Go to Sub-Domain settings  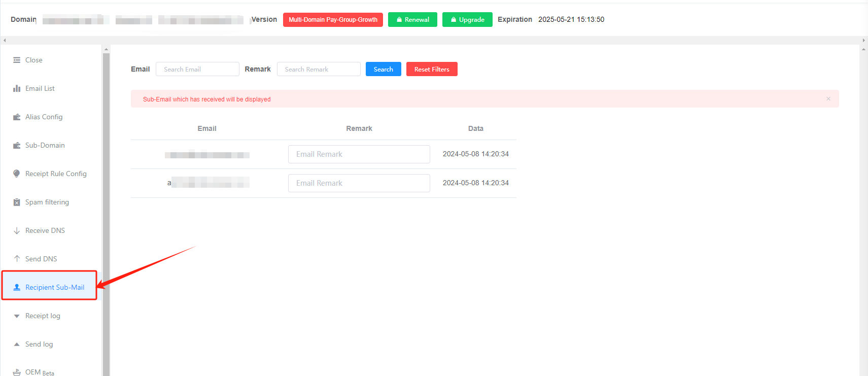point(45,145)
